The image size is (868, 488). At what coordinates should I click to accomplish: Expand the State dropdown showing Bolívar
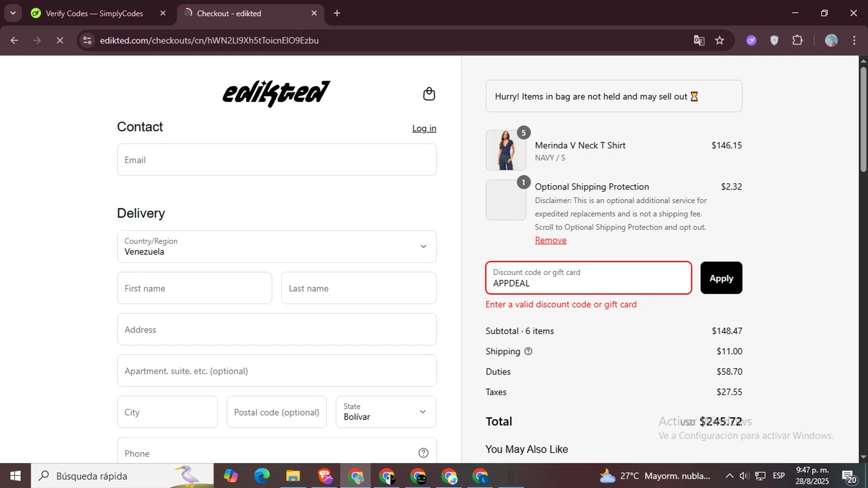click(x=386, y=412)
